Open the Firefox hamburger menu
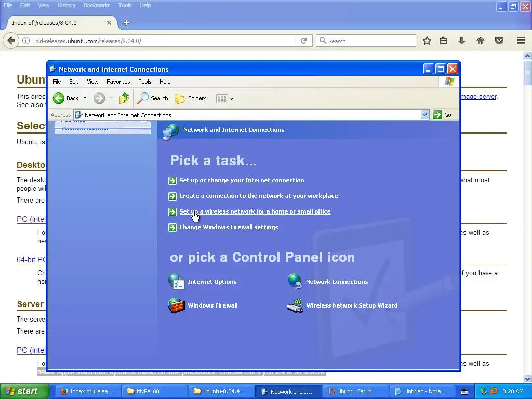Image resolution: width=532 pixels, height=399 pixels. click(521, 41)
